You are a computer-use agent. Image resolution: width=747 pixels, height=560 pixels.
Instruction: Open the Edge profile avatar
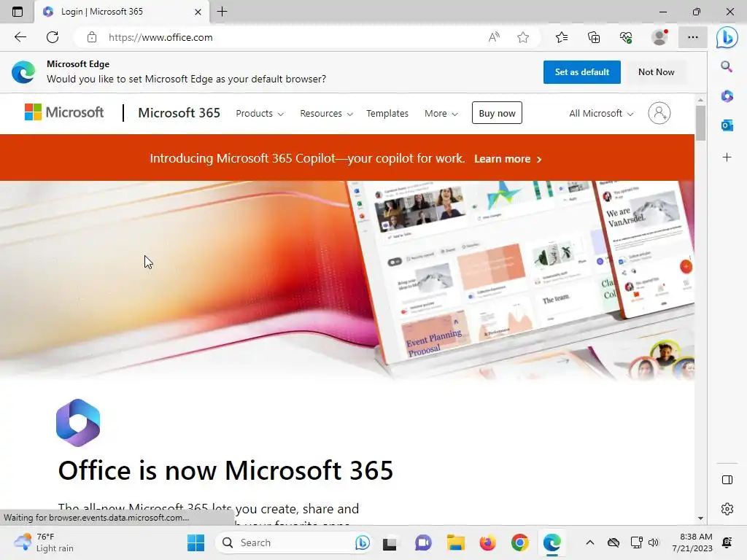659,37
